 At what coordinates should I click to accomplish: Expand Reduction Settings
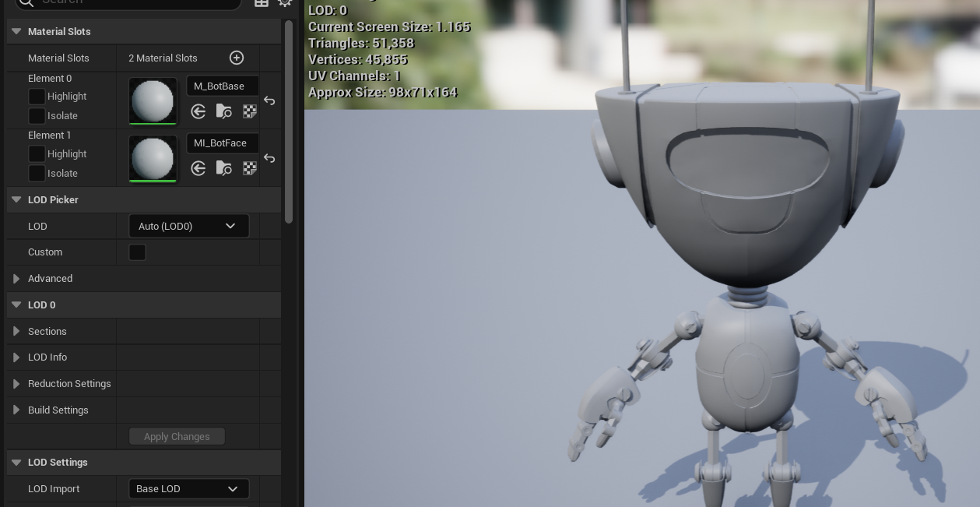point(16,384)
